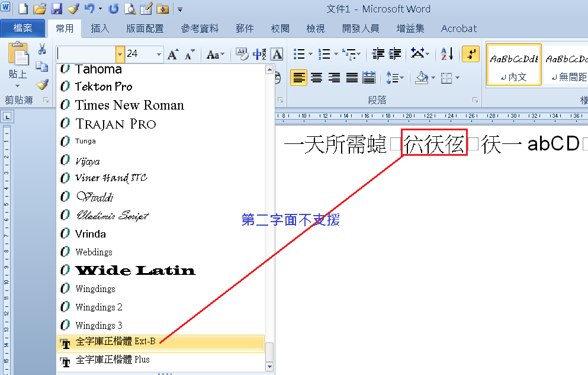Open the Shading paint bucket dropdown

[x=433, y=78]
